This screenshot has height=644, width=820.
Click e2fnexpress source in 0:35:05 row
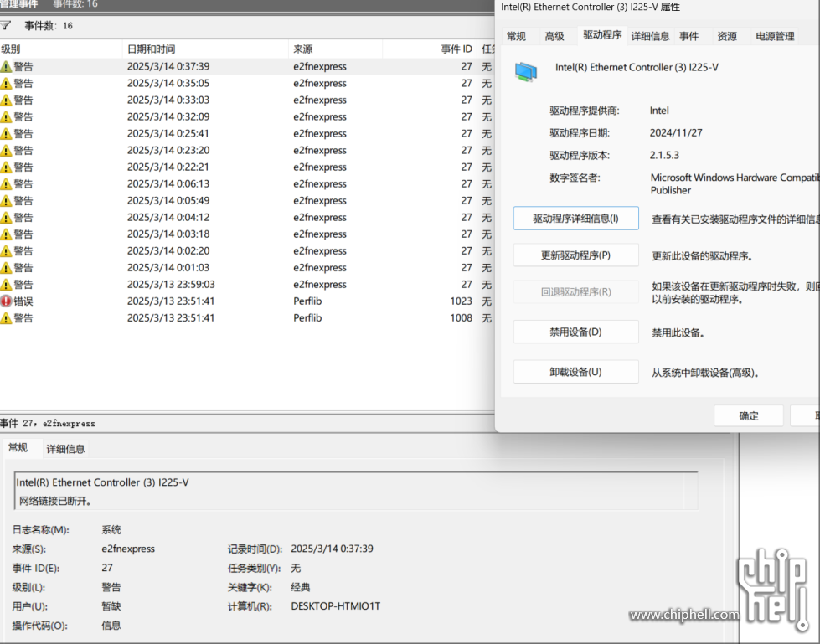click(x=319, y=83)
